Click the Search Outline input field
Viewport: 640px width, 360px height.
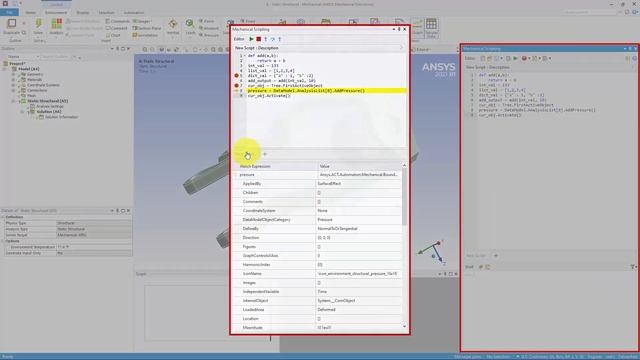(x=56, y=57)
